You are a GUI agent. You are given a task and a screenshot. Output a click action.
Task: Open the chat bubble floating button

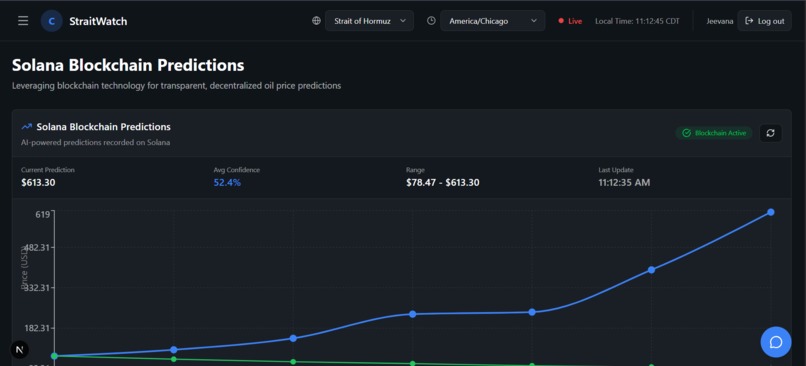tap(776, 342)
